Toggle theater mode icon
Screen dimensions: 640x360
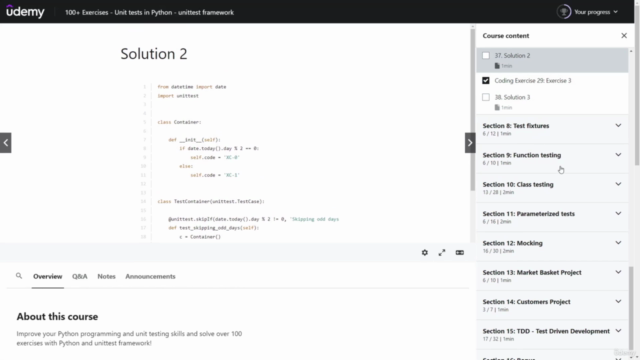[x=460, y=253]
